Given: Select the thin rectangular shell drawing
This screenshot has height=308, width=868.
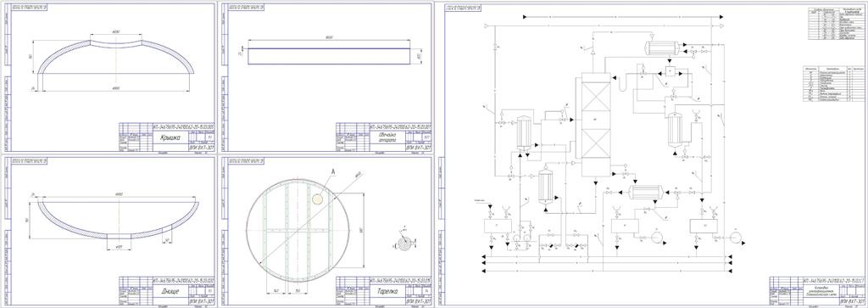Looking at the screenshot, I should coord(330,56).
